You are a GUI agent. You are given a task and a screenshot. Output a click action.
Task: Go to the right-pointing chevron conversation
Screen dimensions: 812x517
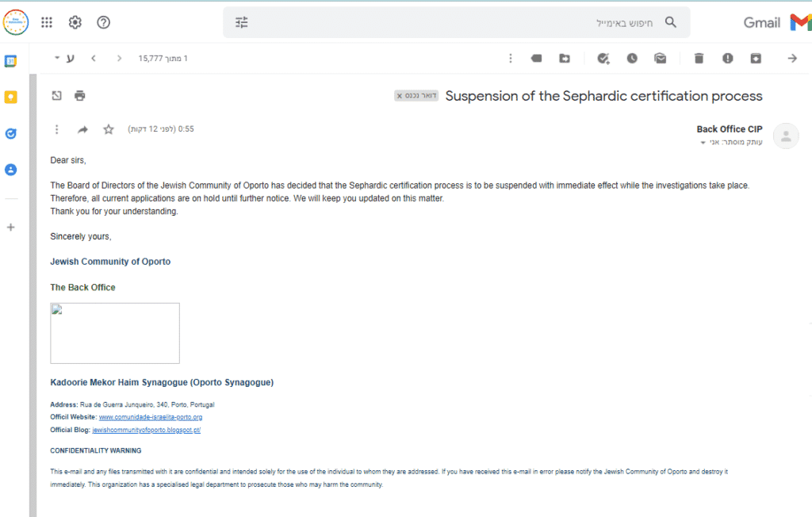120,59
